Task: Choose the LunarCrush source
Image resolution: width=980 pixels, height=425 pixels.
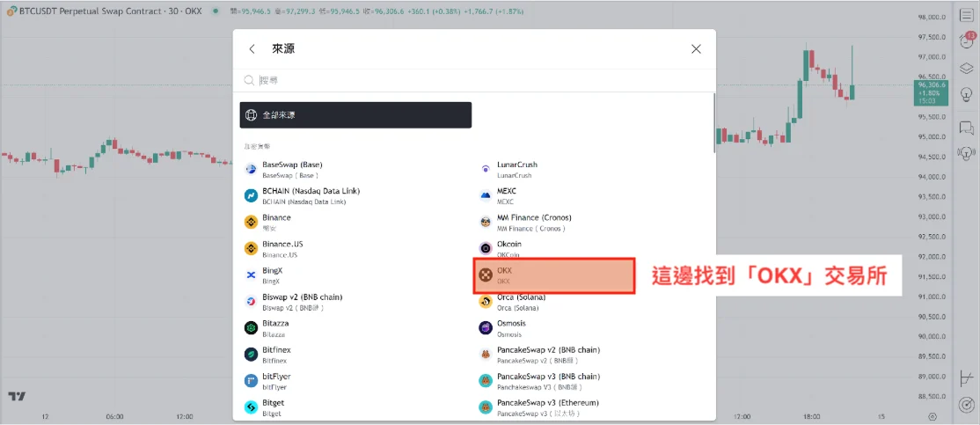Action: 590,169
